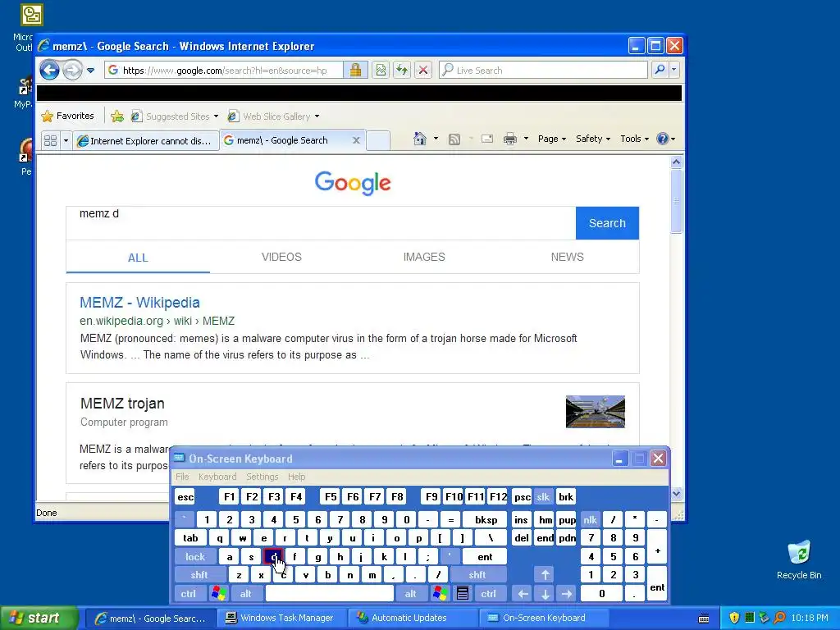Click the esc key on keyboard

click(x=185, y=497)
